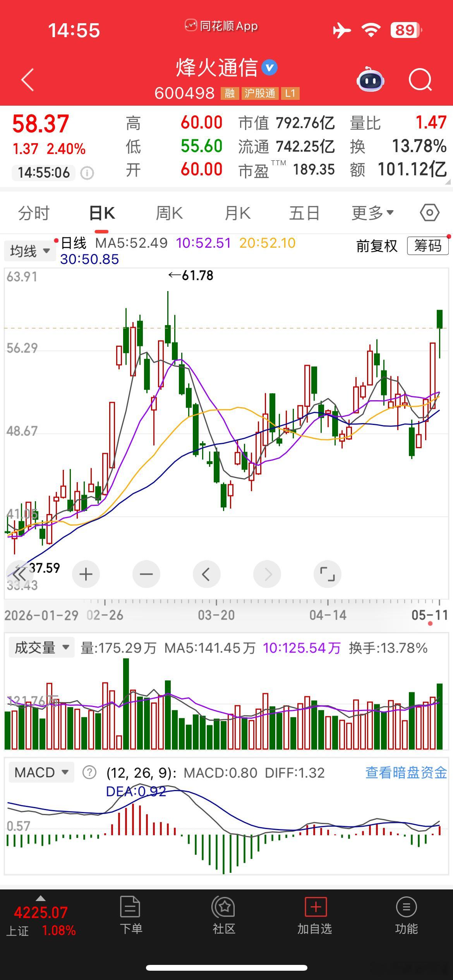
Task: Tap 同花顺 App banner link
Action: (x=221, y=26)
